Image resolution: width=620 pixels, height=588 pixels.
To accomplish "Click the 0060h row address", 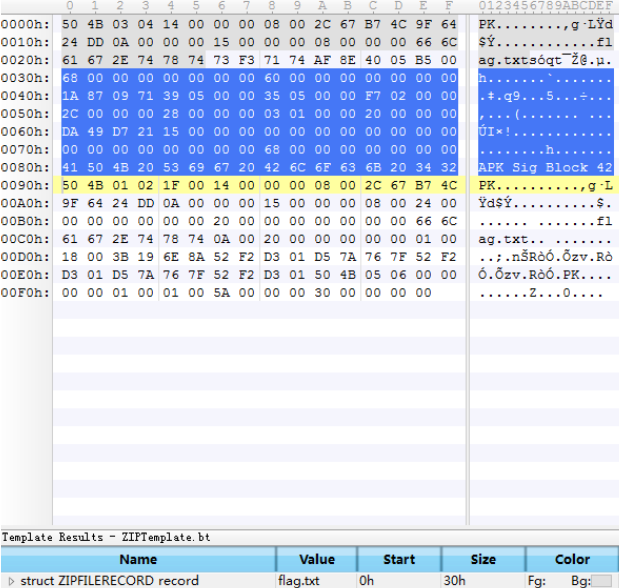I will [x=25, y=132].
